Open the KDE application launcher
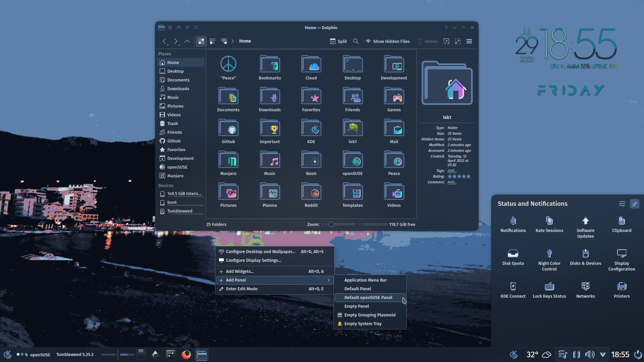The image size is (644, 362). point(7,355)
